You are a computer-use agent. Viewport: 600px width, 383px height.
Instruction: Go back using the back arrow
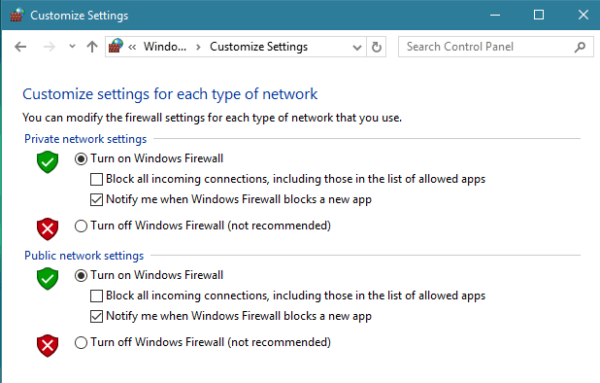(x=20, y=47)
